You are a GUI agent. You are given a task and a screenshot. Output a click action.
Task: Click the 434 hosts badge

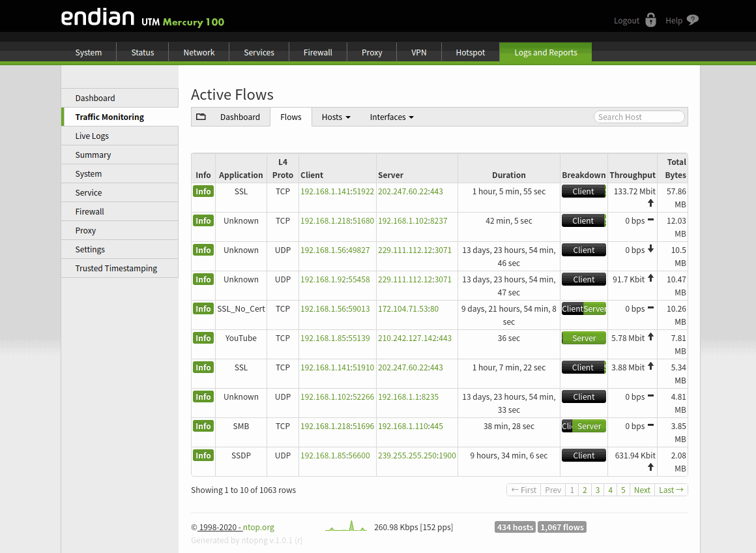tap(515, 528)
